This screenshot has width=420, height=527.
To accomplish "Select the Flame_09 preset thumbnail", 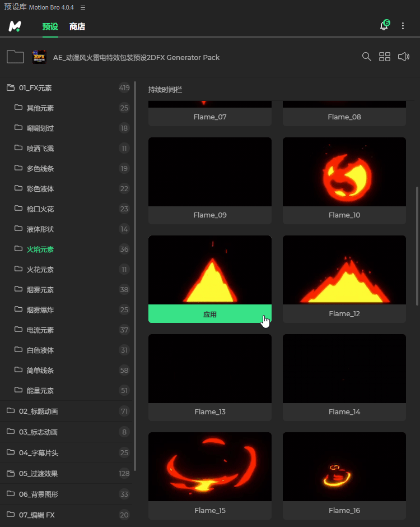I will pos(210,172).
